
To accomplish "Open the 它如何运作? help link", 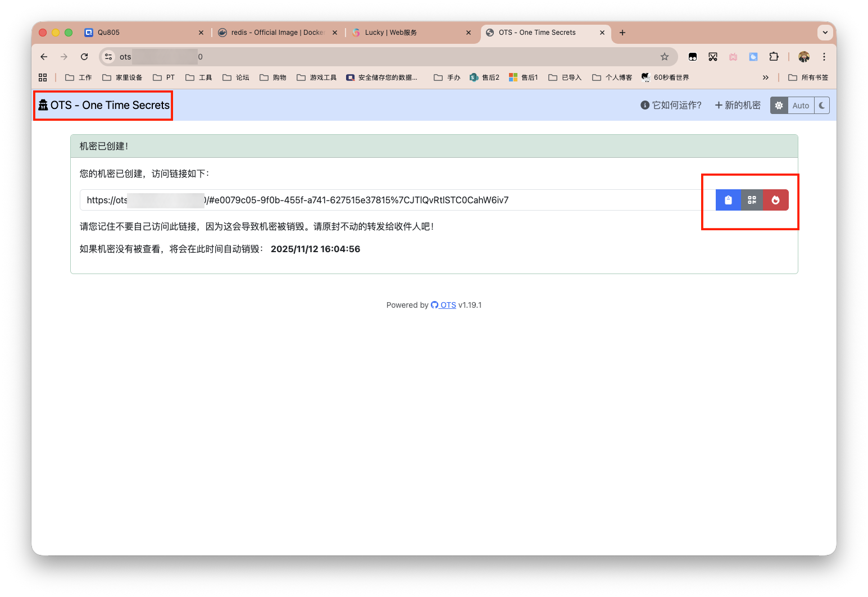I will coord(676,105).
